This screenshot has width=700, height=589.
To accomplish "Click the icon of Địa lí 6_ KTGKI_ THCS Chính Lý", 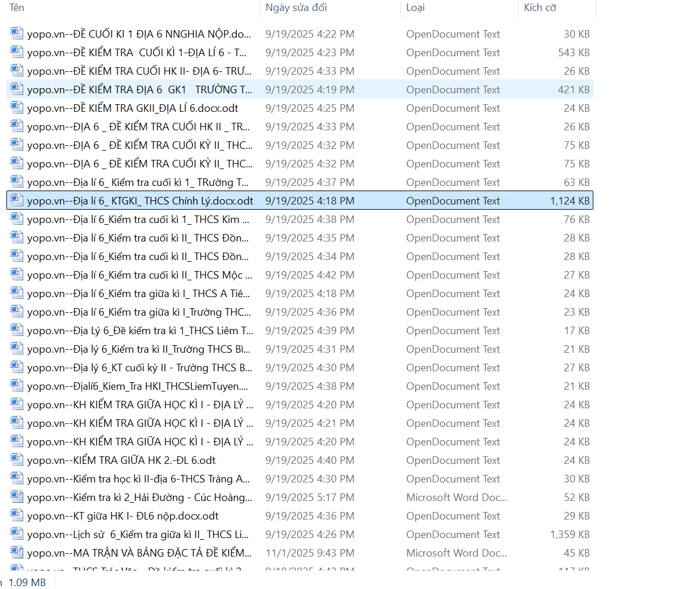I will [16, 200].
